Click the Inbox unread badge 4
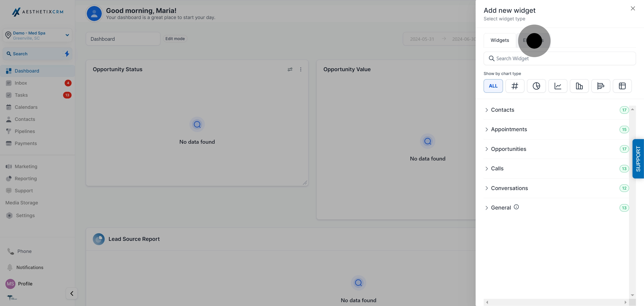Screen dimensions: 644x306 [x=68, y=83]
